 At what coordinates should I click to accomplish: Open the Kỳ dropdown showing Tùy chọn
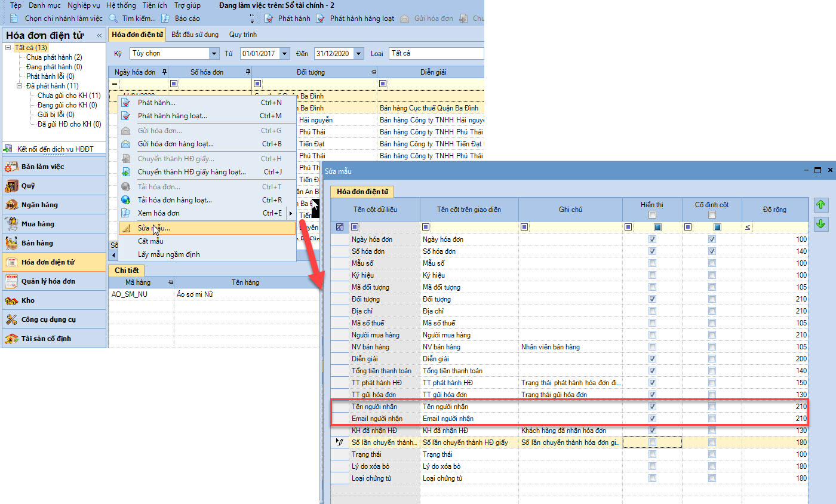[214, 53]
